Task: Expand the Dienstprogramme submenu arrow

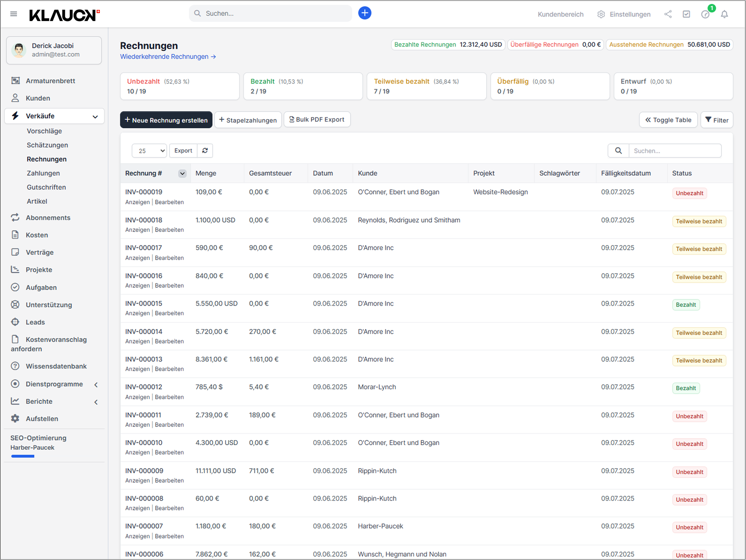Action: coord(96,385)
